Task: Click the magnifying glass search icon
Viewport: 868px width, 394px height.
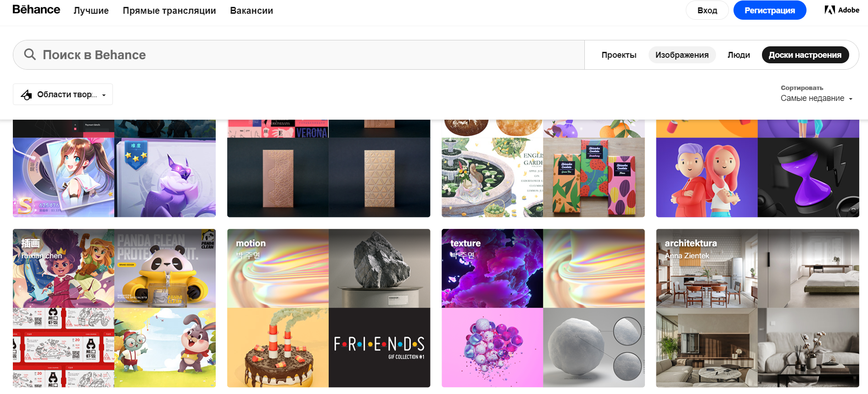Action: pos(30,55)
